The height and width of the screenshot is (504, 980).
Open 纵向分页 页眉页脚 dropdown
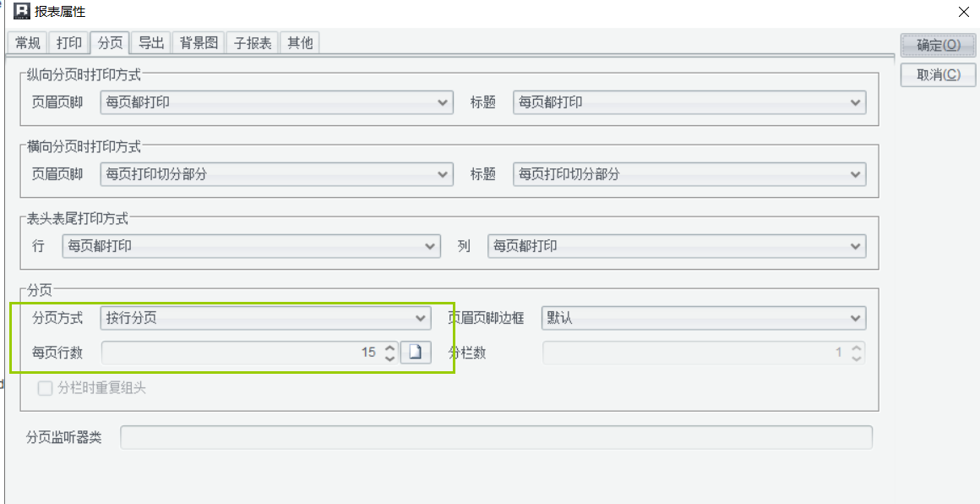[276, 102]
